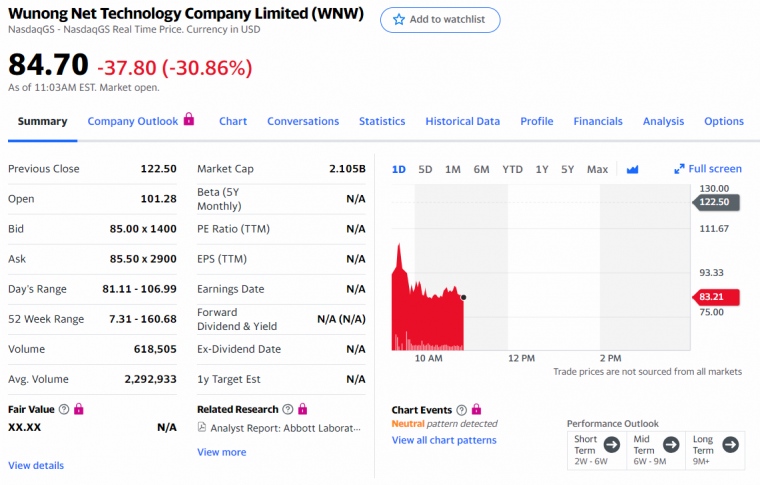Click the Volume value 618,505
This screenshot has height=485, width=760.
[x=155, y=349]
